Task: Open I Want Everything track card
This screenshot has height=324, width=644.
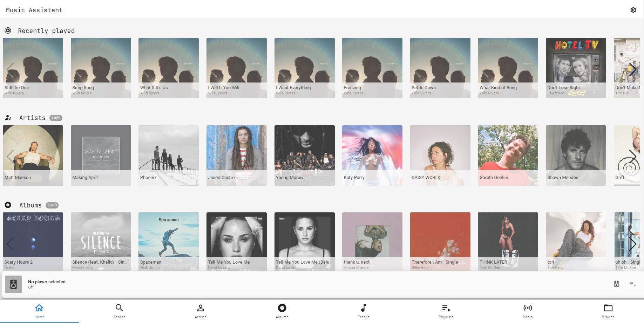Action: pos(305,68)
